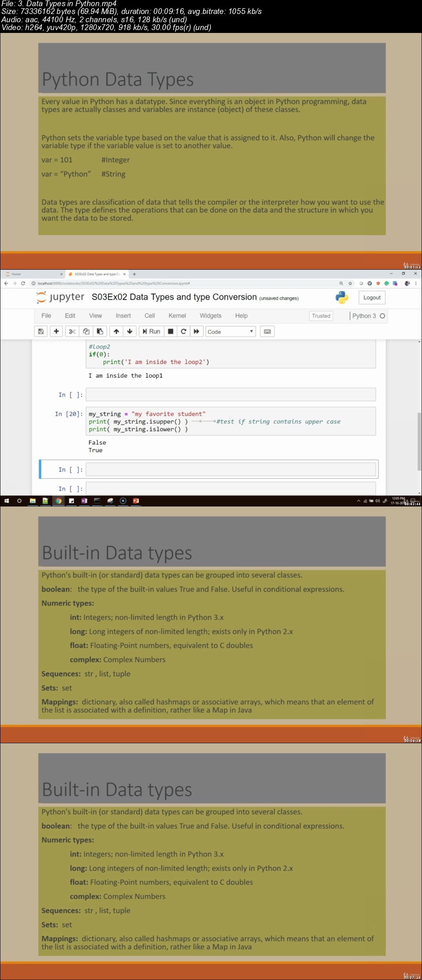Click the zoom magnifier icon in the address bar
This screenshot has width=422, height=980.
[341, 283]
